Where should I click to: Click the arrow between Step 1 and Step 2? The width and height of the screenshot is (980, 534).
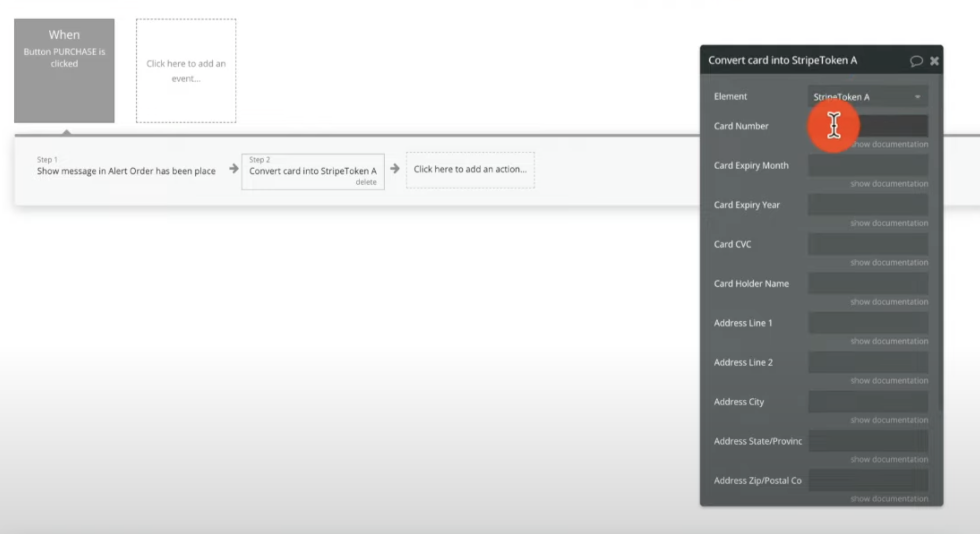(234, 169)
